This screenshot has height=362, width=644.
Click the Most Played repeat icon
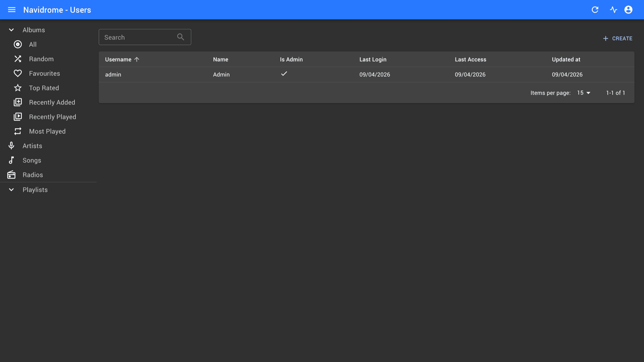click(x=18, y=131)
